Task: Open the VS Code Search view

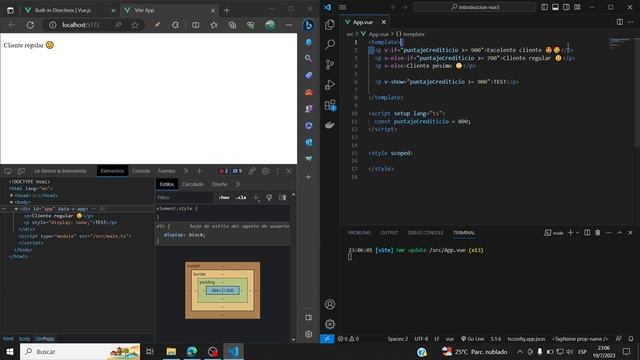Action: pyautogui.click(x=330, y=44)
